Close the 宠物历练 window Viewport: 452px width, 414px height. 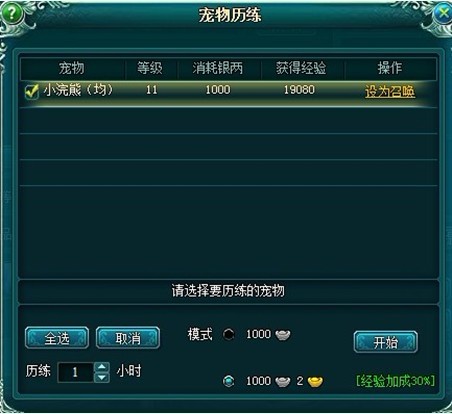coord(443,13)
